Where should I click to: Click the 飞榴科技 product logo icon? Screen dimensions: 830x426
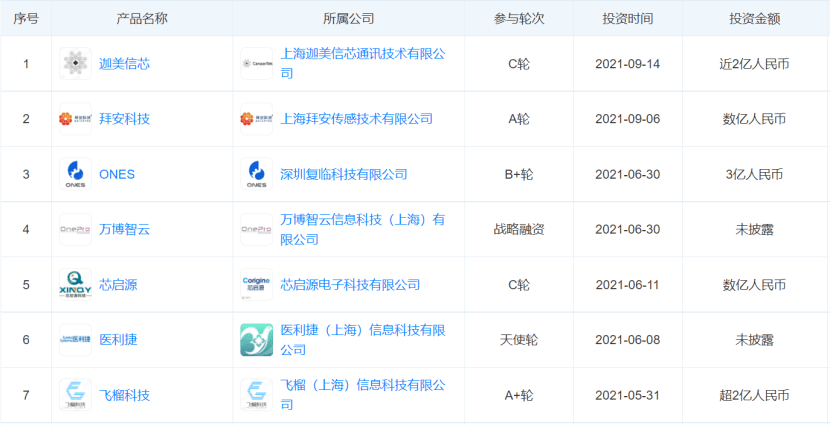click(x=75, y=395)
